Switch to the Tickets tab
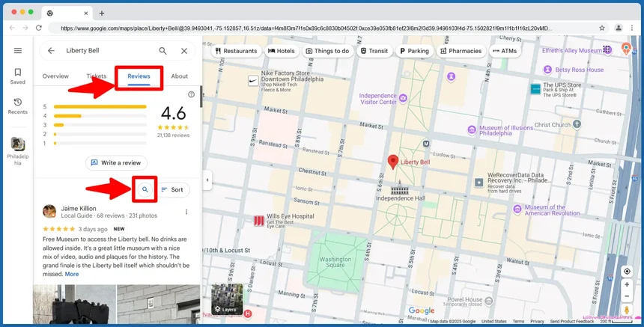The width and height of the screenshot is (644, 327). [x=97, y=76]
